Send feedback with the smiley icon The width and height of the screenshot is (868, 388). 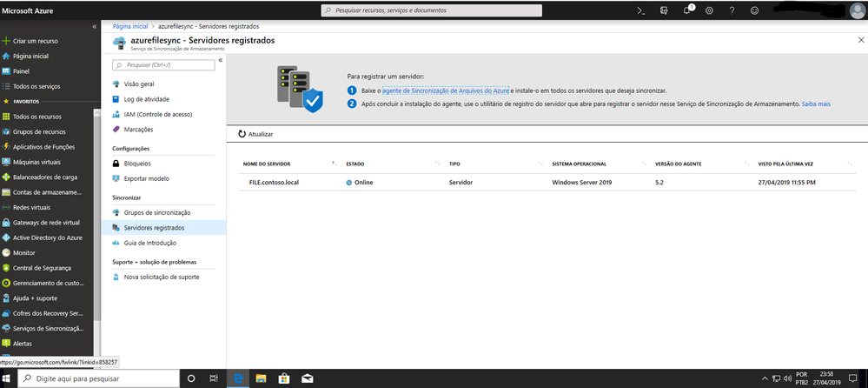754,10
